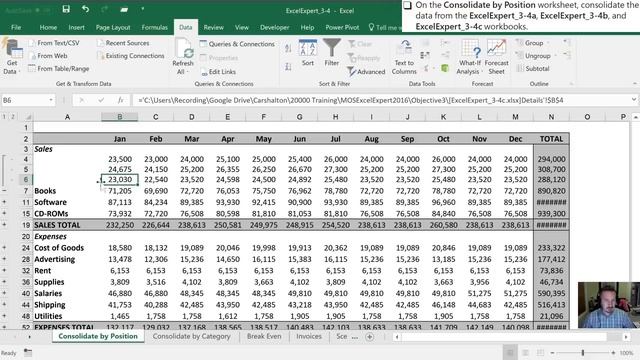
Task: Show outline level 2
Action: (13, 117)
